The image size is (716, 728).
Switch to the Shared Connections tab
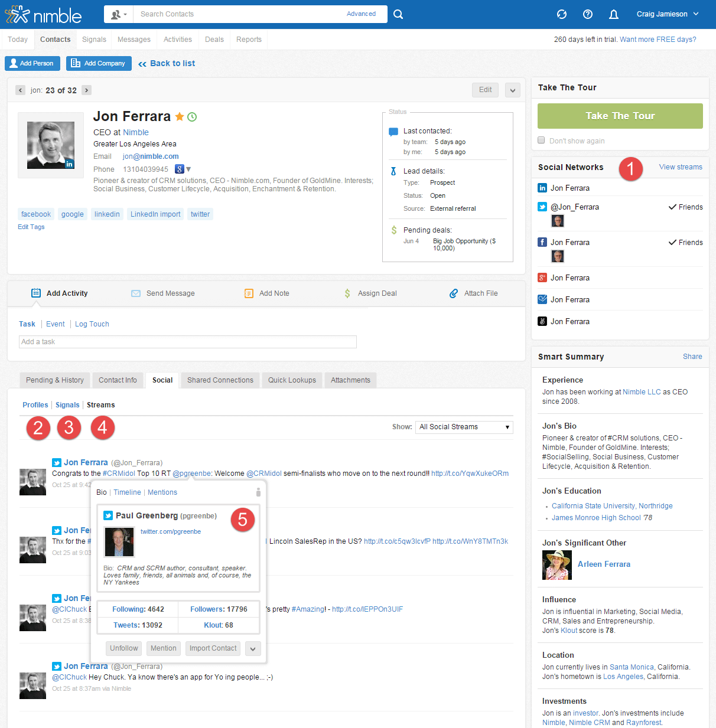(x=220, y=380)
